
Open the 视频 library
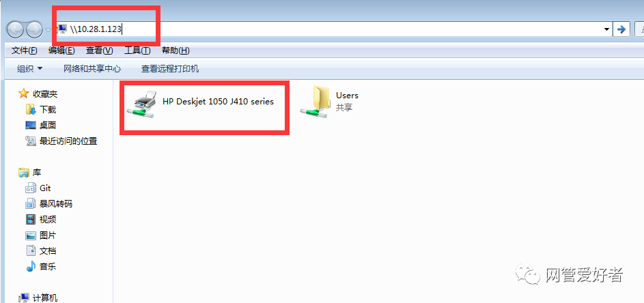[48, 219]
